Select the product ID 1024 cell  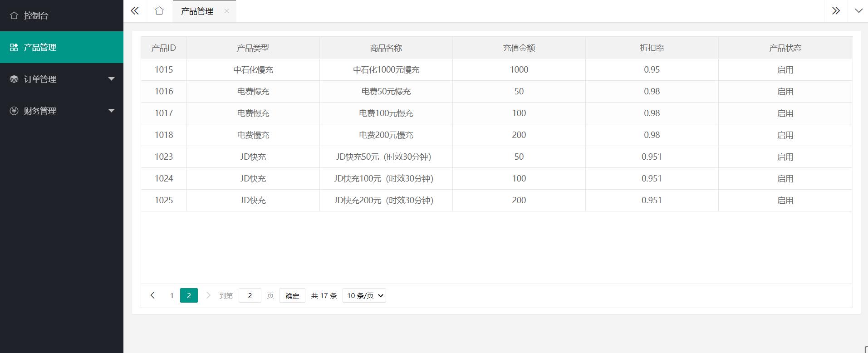click(x=164, y=178)
